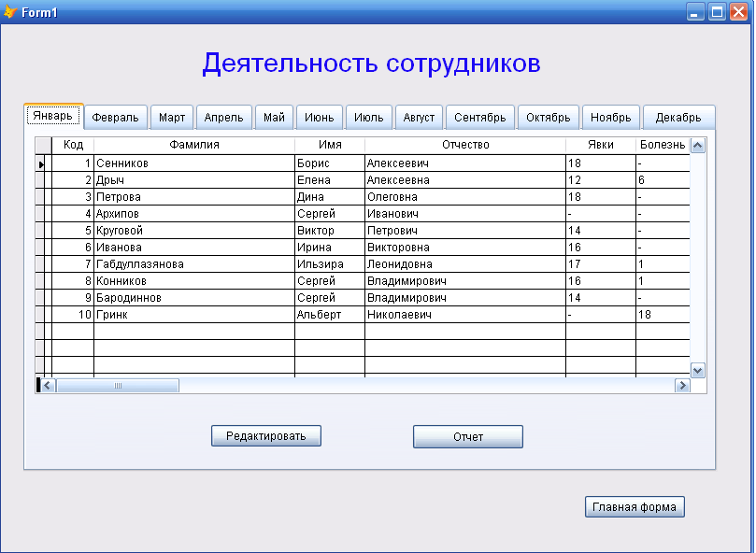Open the Февраль tab

[115, 117]
